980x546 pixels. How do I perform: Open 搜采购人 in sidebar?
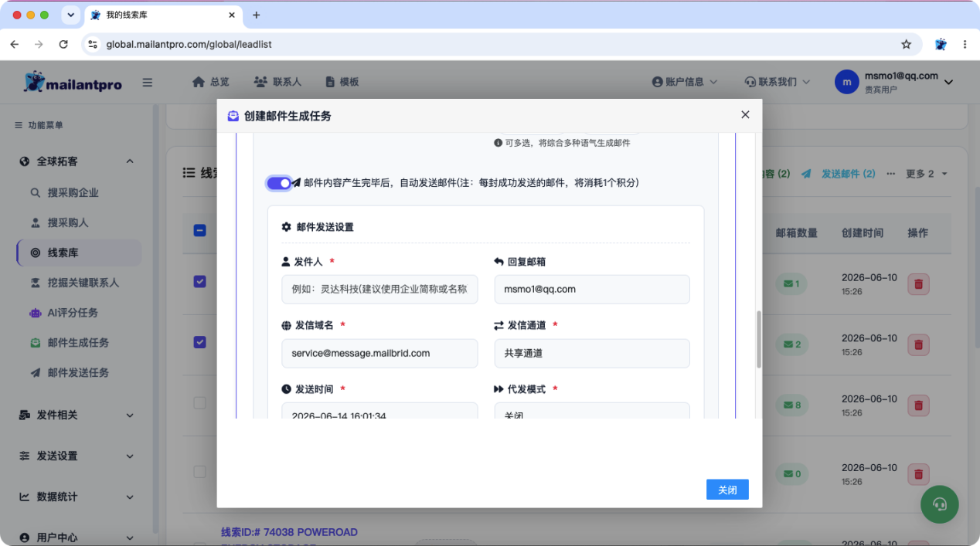[68, 222]
